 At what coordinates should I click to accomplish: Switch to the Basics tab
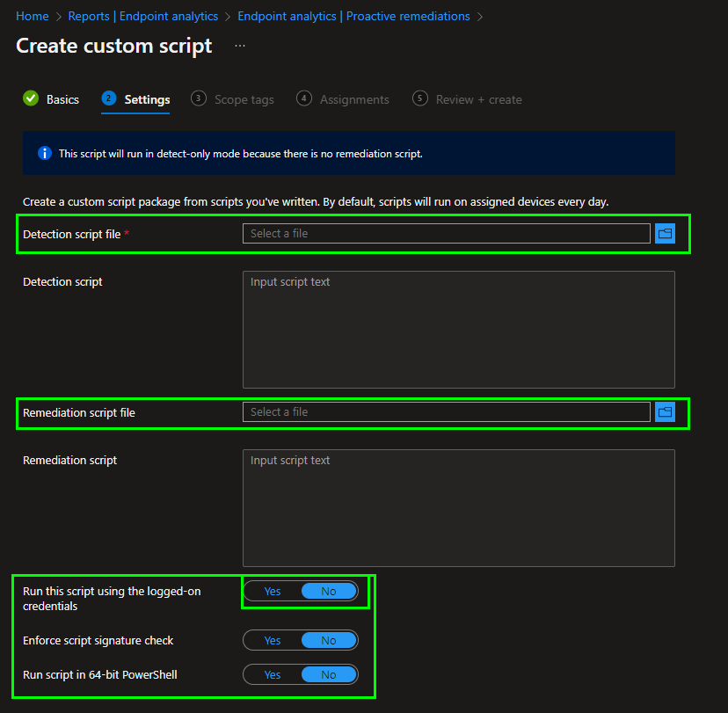62,99
